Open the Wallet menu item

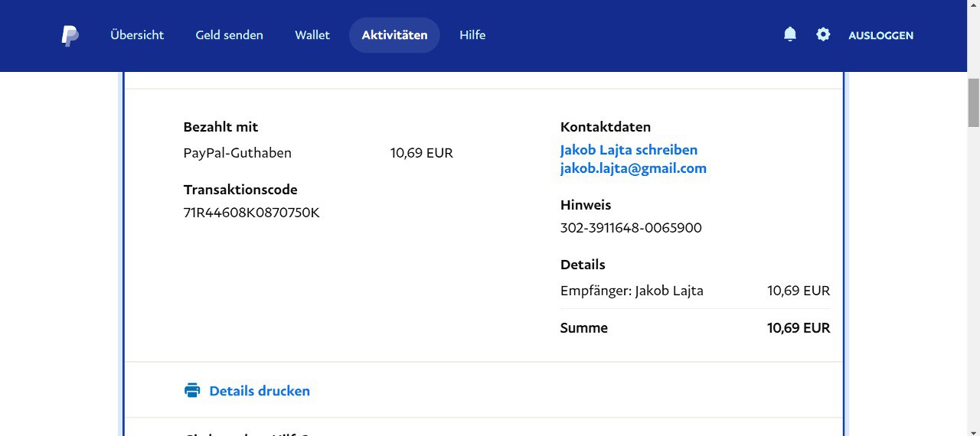coord(312,35)
